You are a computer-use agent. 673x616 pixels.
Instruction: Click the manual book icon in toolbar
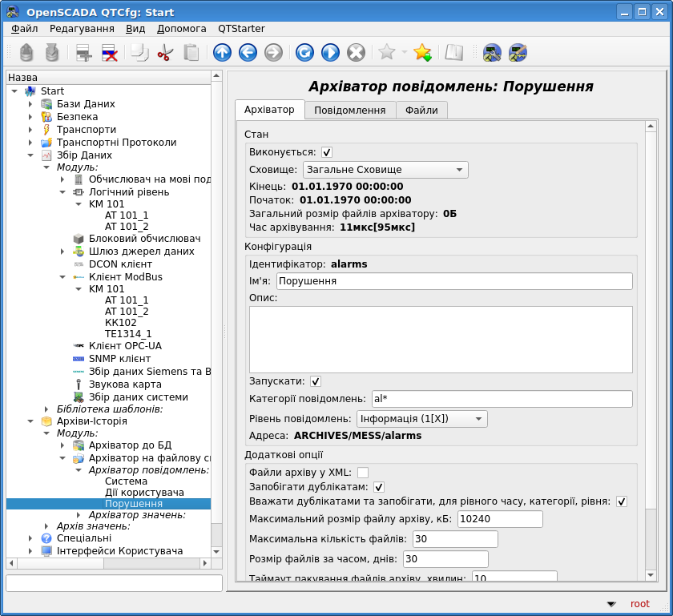click(x=454, y=53)
